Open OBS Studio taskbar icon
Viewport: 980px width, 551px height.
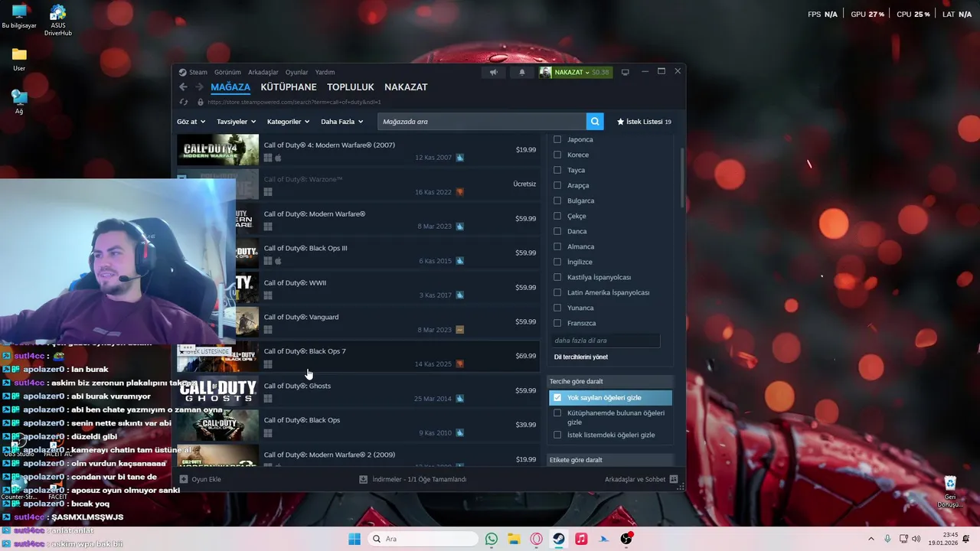(x=626, y=539)
